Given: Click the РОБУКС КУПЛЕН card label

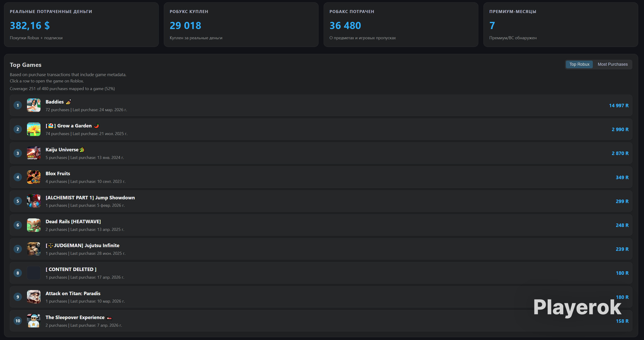Looking at the screenshot, I should (189, 12).
